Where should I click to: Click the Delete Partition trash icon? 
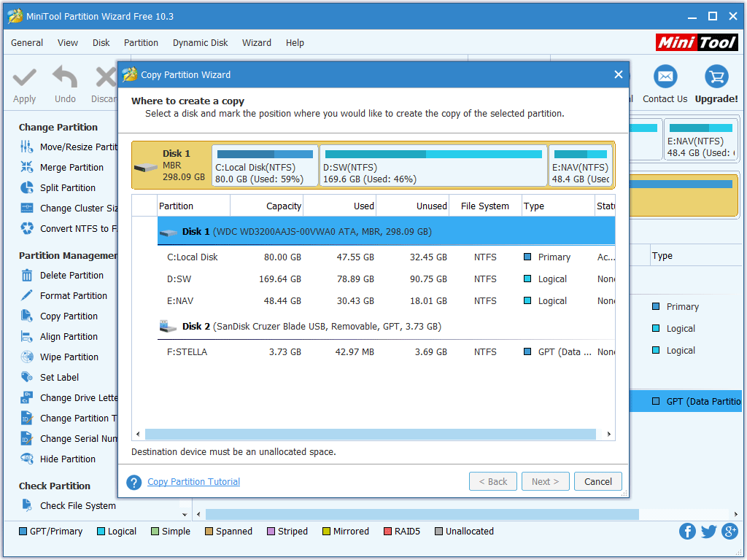[27, 275]
